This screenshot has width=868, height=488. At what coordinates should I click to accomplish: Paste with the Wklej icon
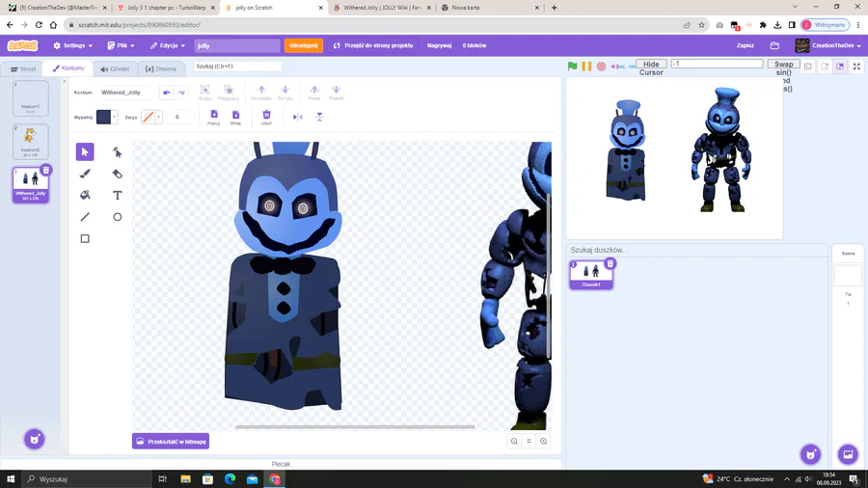point(235,118)
